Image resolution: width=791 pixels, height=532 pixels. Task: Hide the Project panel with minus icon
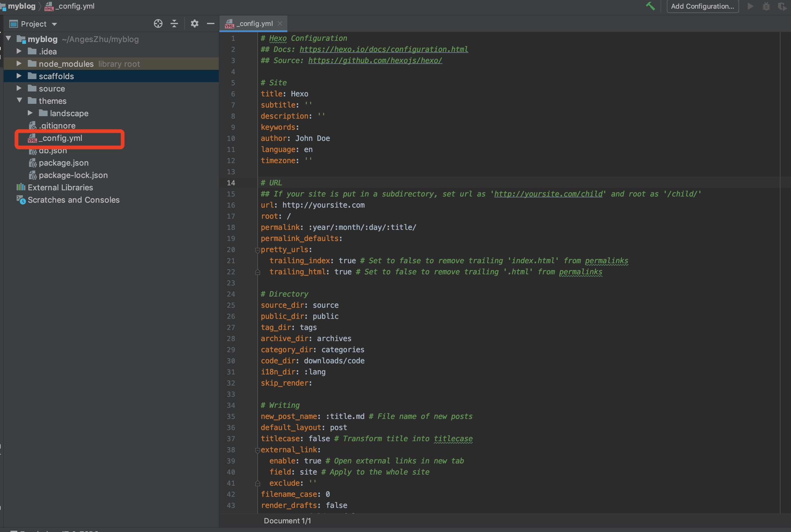pyautogui.click(x=210, y=23)
